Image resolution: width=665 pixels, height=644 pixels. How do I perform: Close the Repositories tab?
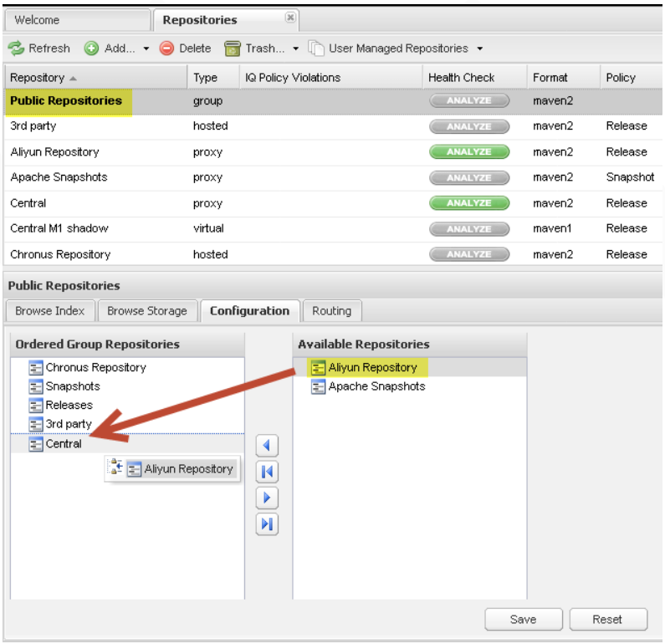290,18
